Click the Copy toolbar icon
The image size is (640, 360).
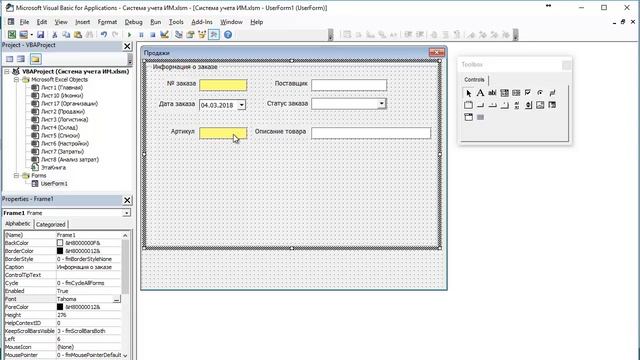(66, 35)
